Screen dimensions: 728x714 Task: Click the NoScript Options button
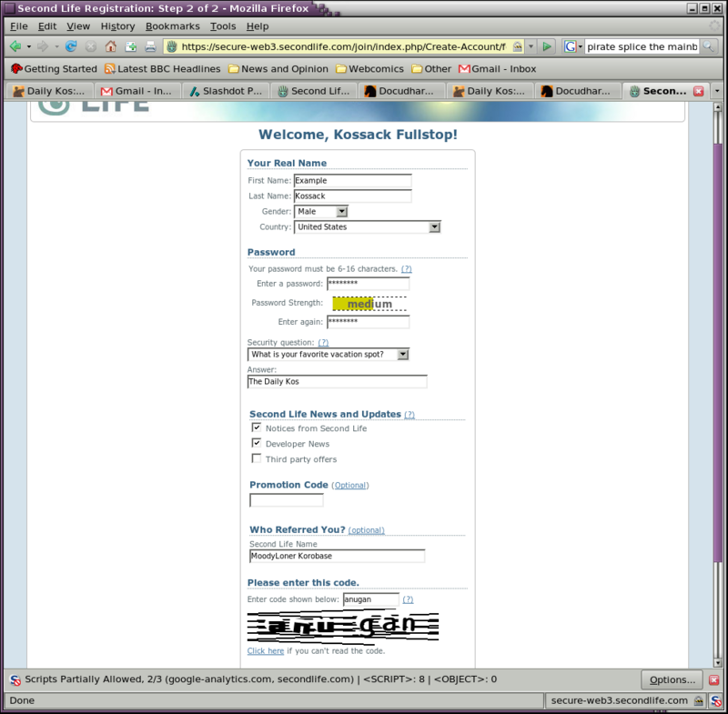pos(672,680)
